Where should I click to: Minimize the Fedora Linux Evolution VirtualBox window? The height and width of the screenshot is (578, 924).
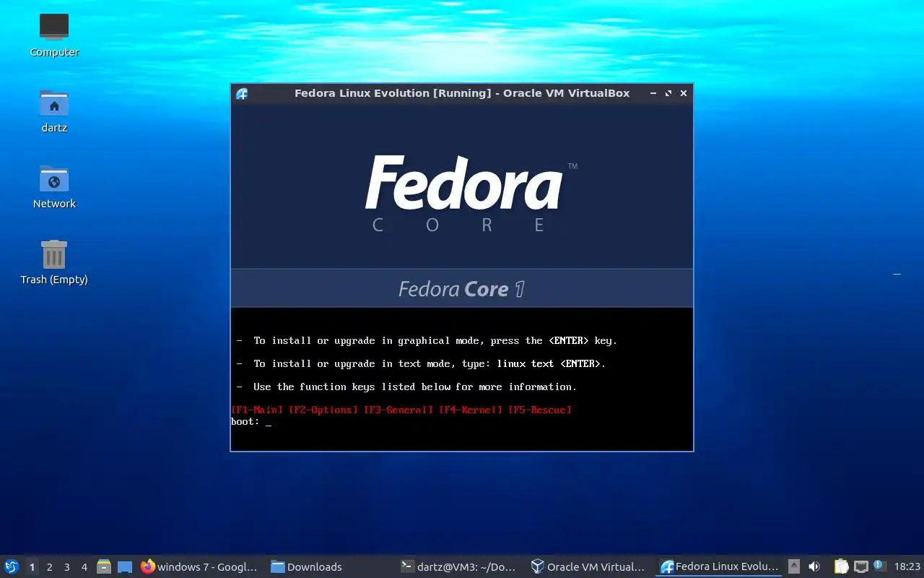pyautogui.click(x=653, y=93)
